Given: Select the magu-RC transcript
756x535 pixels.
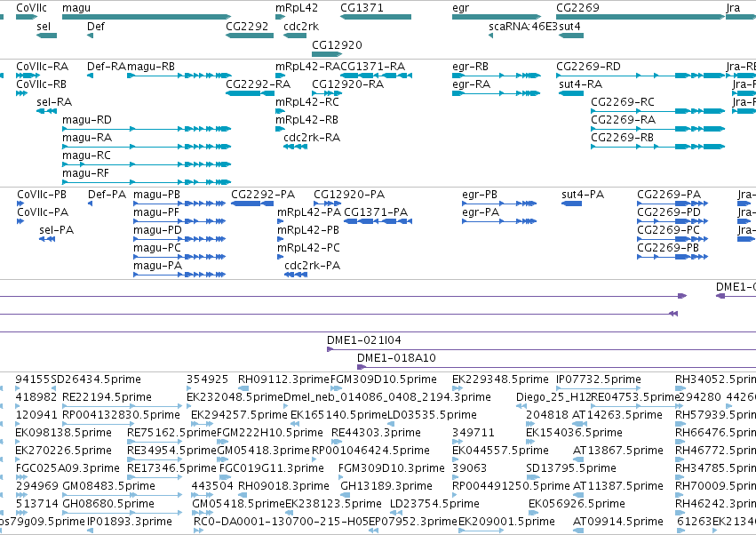Looking at the screenshot, I should pyautogui.click(x=147, y=164).
